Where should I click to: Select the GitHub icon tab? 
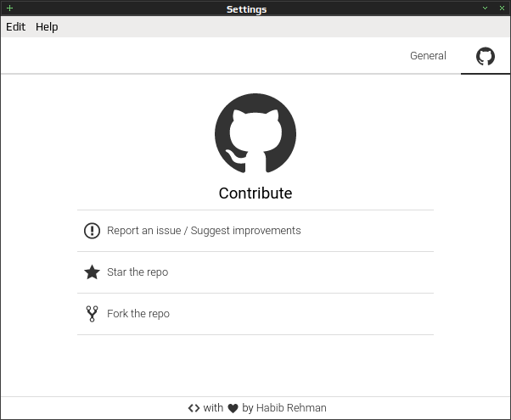(x=486, y=56)
